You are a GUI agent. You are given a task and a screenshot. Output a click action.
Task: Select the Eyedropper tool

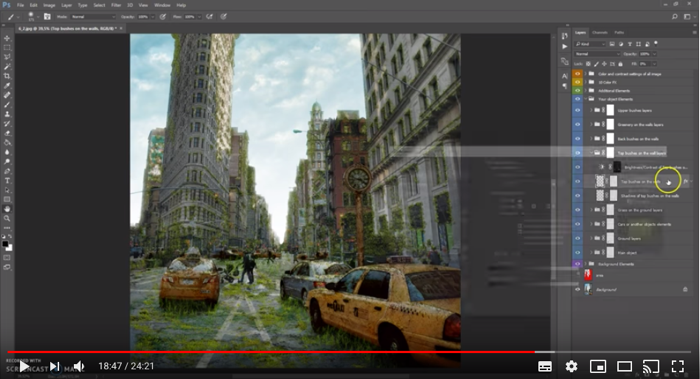point(7,86)
